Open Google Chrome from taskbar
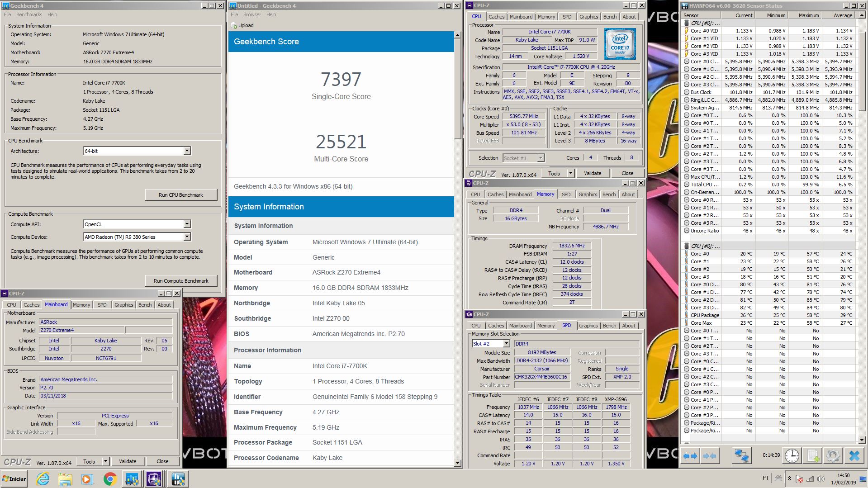The height and width of the screenshot is (488, 868). coord(110,479)
